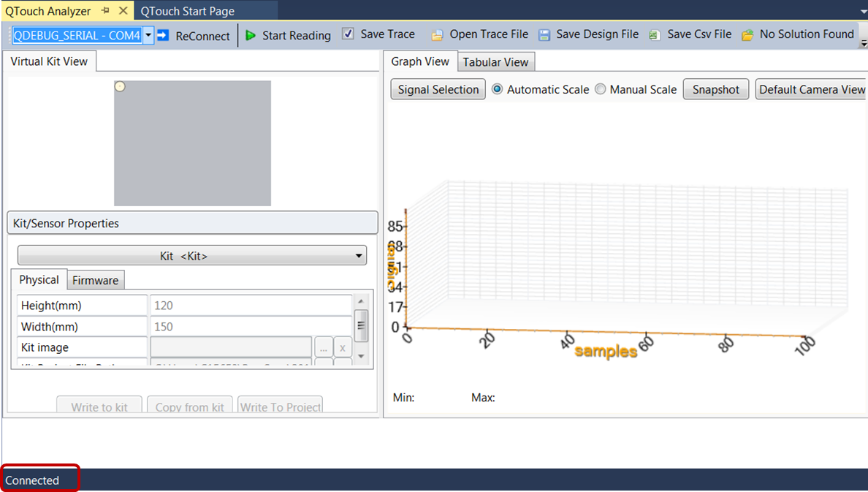Open the toolbar overflow arrow at far right
The width and height of the screenshot is (868, 492).
coord(864,44)
